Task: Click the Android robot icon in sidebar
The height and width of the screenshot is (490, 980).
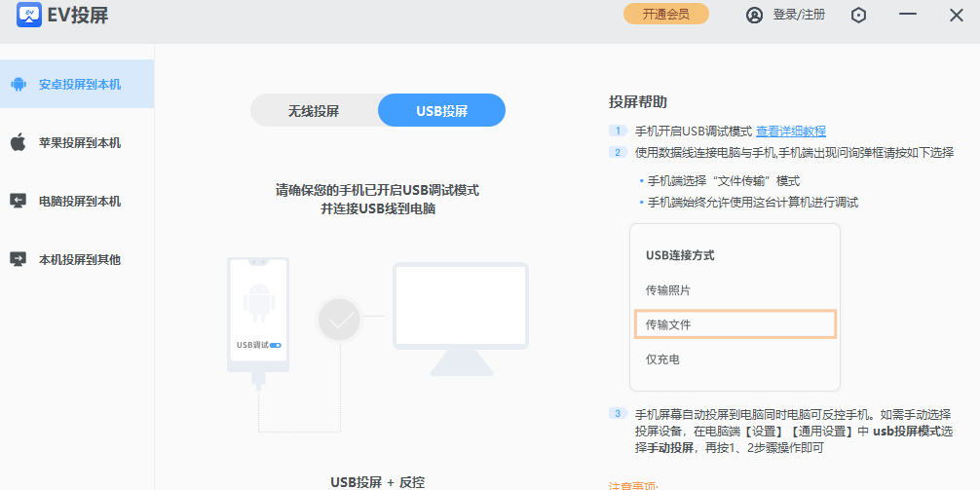Action: (18, 85)
